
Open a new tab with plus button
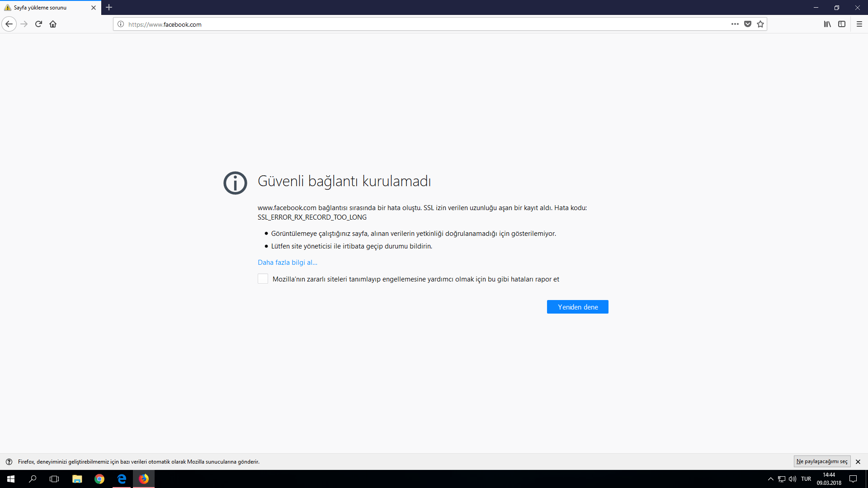109,8
